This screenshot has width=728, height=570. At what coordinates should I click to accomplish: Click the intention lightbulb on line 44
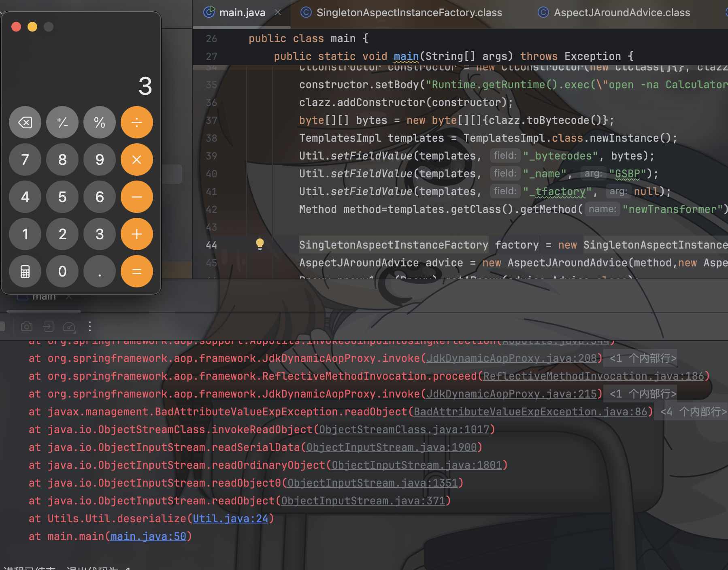[x=260, y=244]
